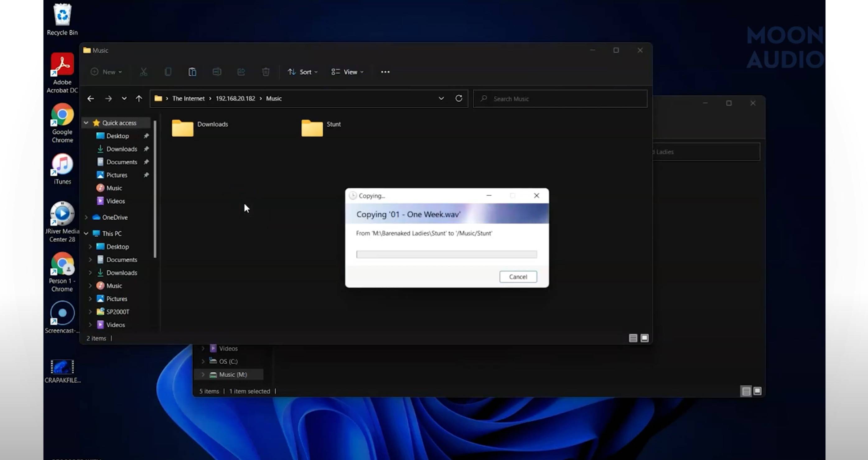
Task: Click the Delete trash icon
Action: (x=265, y=72)
